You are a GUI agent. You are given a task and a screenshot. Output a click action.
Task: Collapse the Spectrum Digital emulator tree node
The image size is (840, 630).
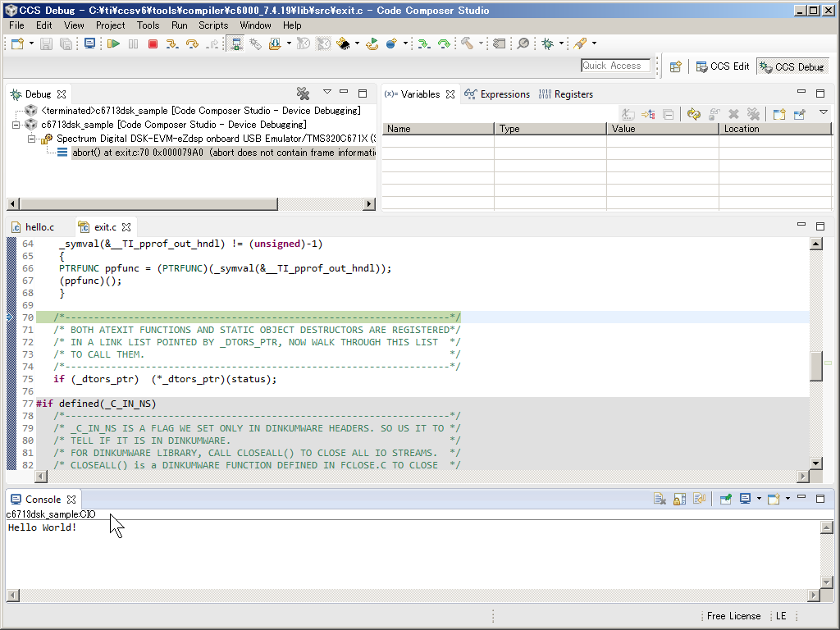31,139
